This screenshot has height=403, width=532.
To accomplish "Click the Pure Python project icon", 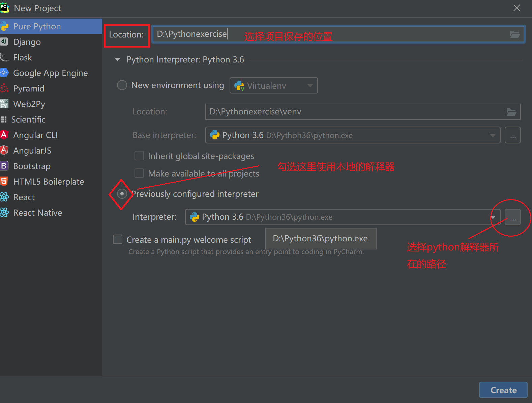I will coord(4,26).
